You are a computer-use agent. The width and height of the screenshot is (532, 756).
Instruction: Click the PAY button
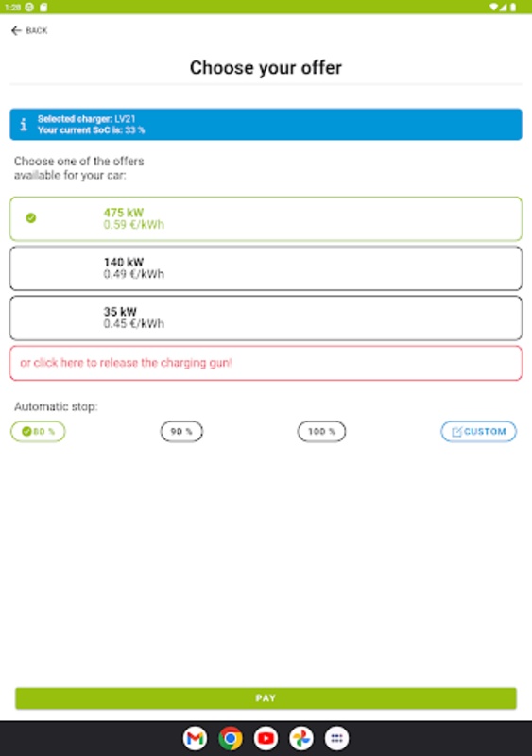click(266, 698)
